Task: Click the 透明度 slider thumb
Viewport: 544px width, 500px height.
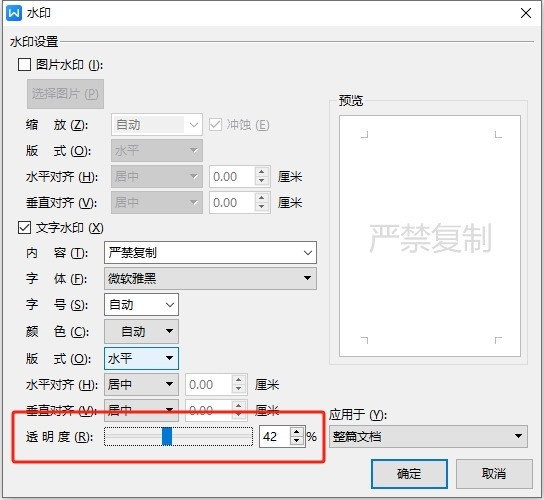Action: point(167,436)
